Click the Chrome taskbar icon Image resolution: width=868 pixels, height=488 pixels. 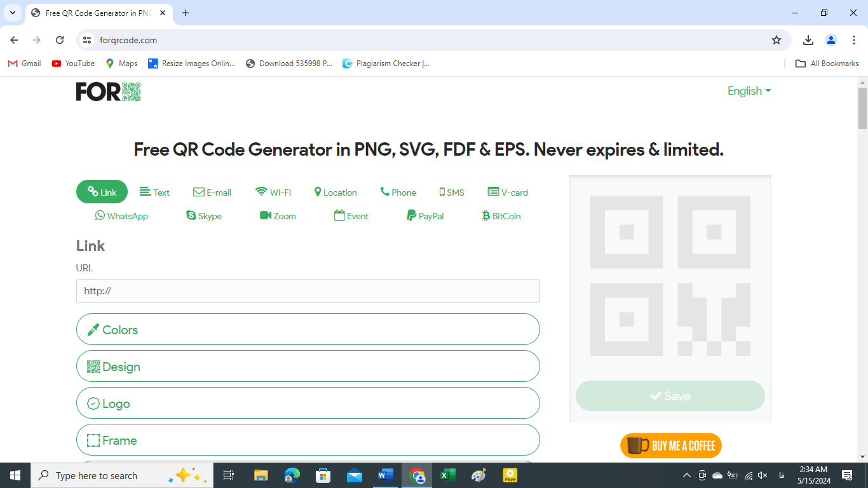pos(417,475)
